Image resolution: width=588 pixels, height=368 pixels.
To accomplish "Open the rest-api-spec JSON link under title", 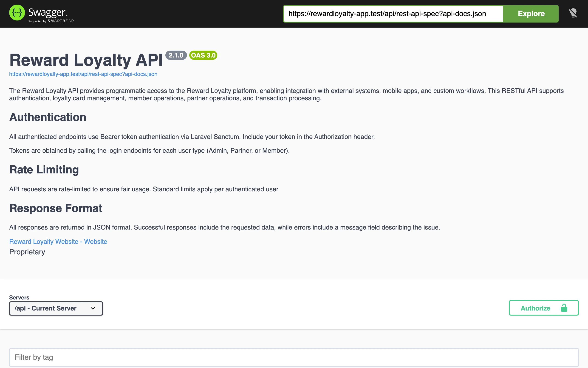I will point(83,74).
